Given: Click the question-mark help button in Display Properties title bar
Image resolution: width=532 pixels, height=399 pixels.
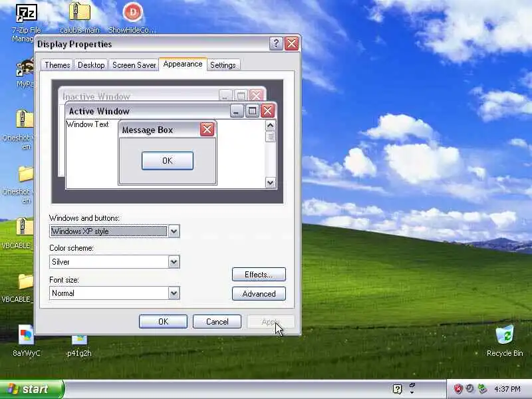Looking at the screenshot, I should point(276,43).
